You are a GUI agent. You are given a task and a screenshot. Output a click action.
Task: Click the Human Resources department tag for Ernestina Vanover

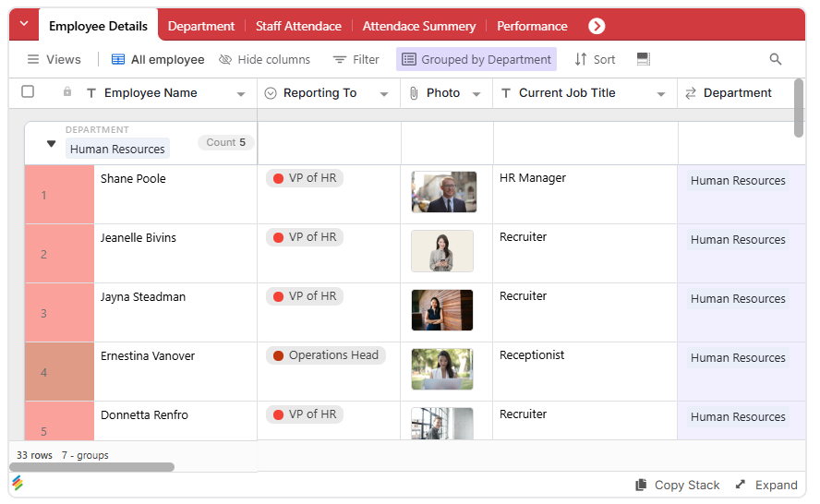pyautogui.click(x=738, y=358)
